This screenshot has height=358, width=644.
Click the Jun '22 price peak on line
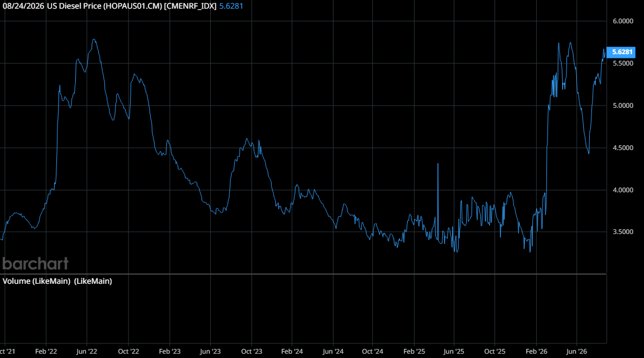tap(94, 40)
